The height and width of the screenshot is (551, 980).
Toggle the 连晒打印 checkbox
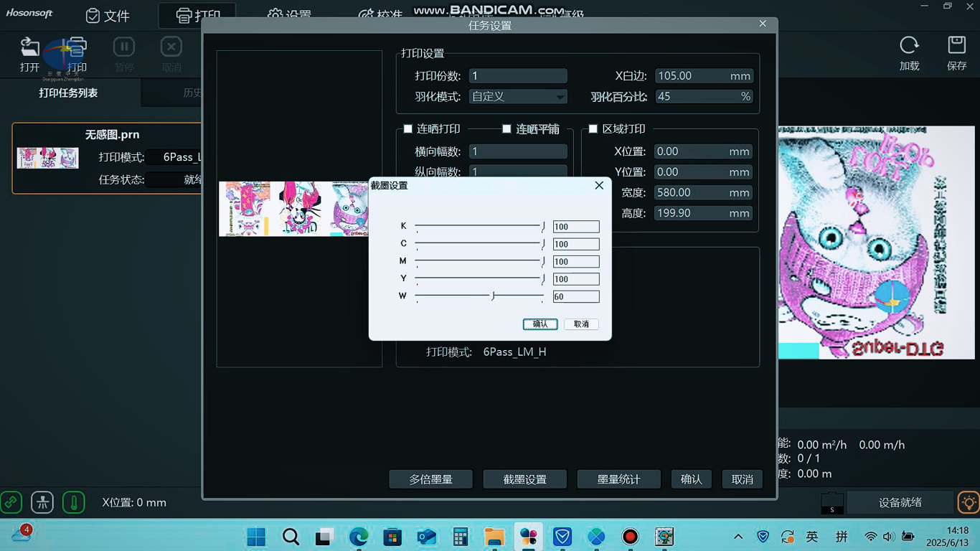tap(407, 129)
